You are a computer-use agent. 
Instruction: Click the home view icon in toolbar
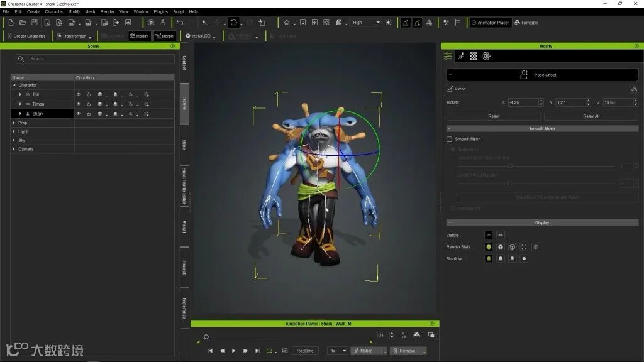[x=287, y=23]
